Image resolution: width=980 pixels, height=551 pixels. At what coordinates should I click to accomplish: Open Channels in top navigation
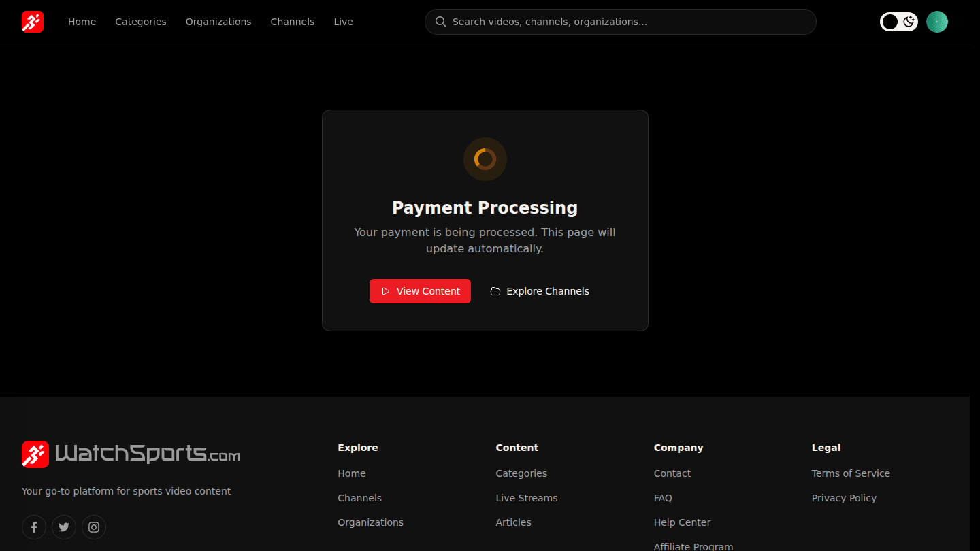(293, 22)
